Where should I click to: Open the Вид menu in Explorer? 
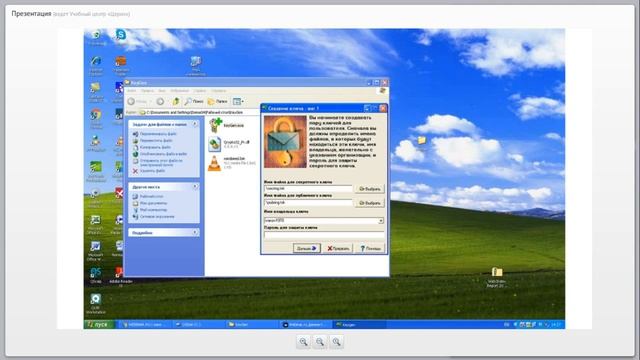[x=162, y=91]
